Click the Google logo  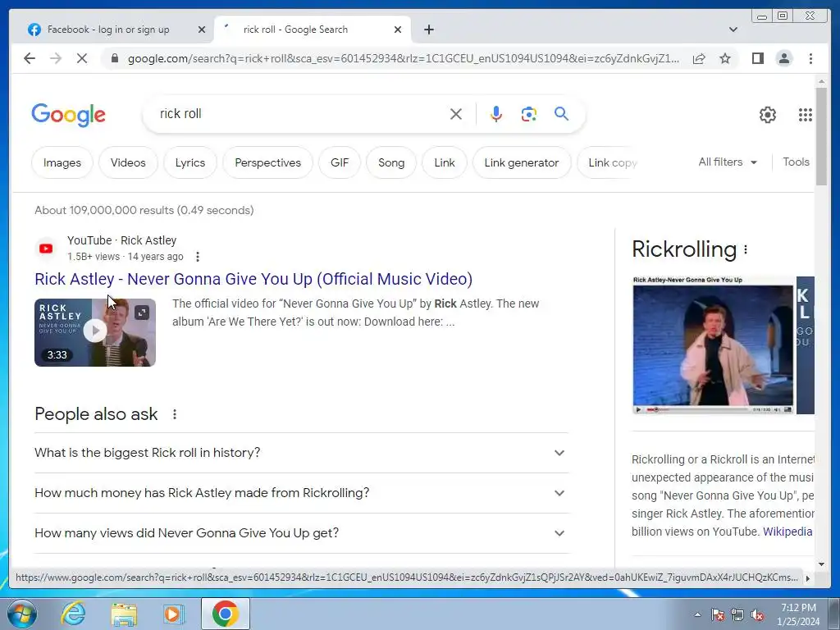(69, 115)
